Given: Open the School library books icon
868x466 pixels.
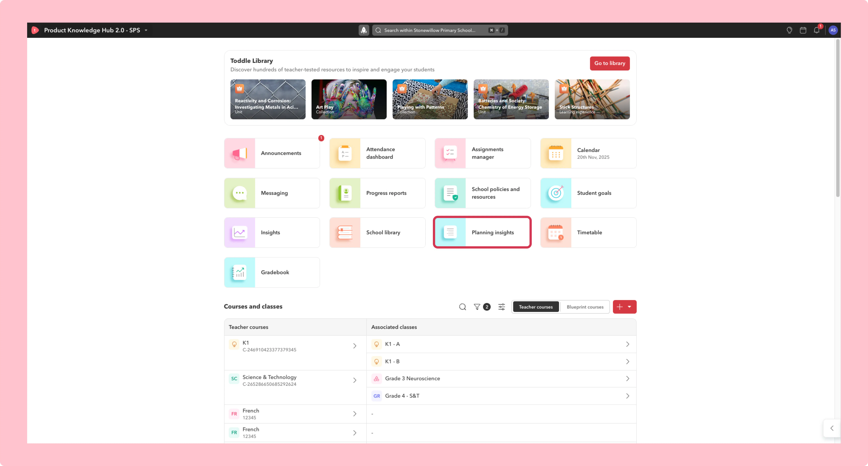Looking at the screenshot, I should [x=345, y=233].
